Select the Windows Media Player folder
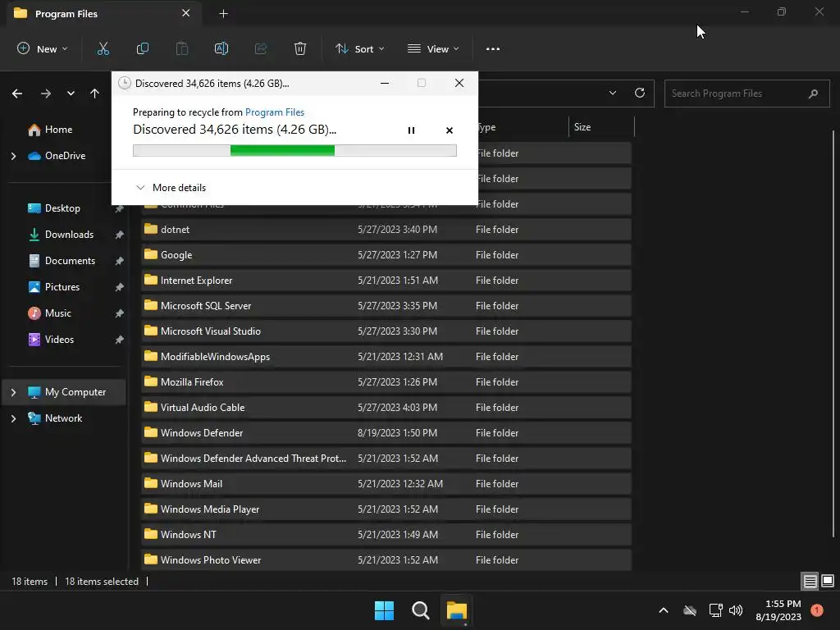Image resolution: width=840 pixels, height=630 pixels. [x=386, y=509]
